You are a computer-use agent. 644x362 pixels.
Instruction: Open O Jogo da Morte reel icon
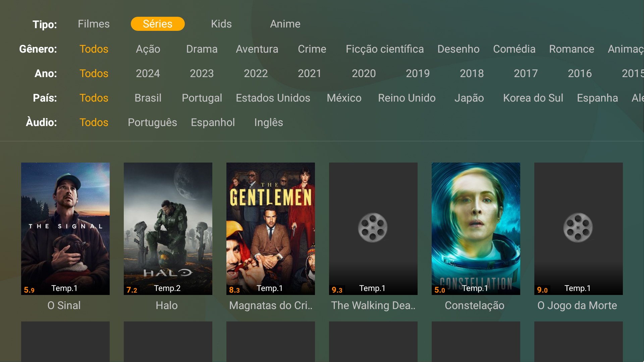tap(578, 228)
